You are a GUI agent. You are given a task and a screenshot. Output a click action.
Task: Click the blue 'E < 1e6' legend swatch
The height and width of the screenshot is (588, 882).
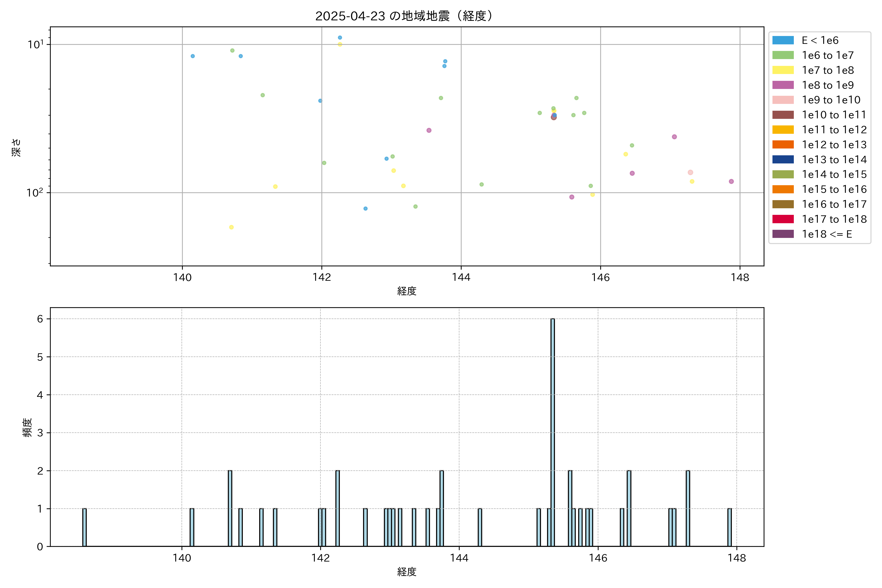click(783, 40)
